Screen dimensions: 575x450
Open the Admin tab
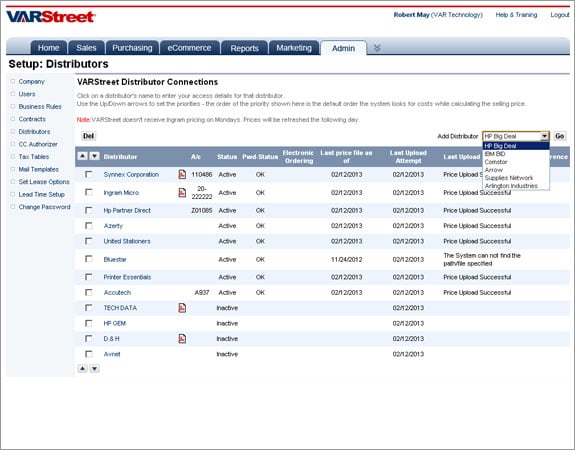click(x=343, y=48)
